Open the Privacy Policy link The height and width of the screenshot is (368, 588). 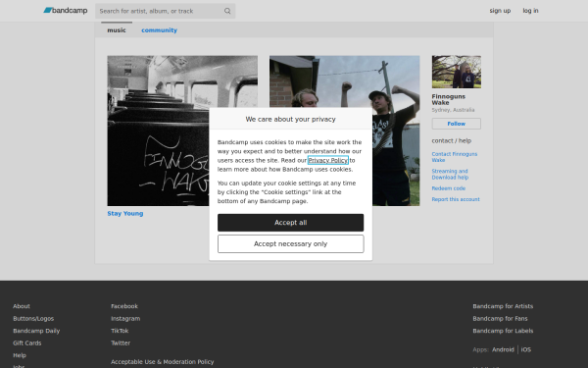click(327, 160)
